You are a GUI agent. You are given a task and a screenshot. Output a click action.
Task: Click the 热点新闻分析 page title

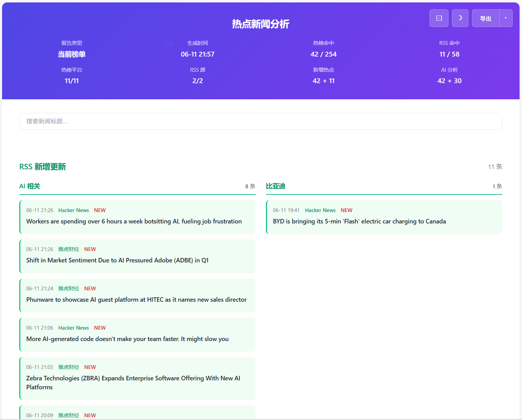click(x=261, y=24)
